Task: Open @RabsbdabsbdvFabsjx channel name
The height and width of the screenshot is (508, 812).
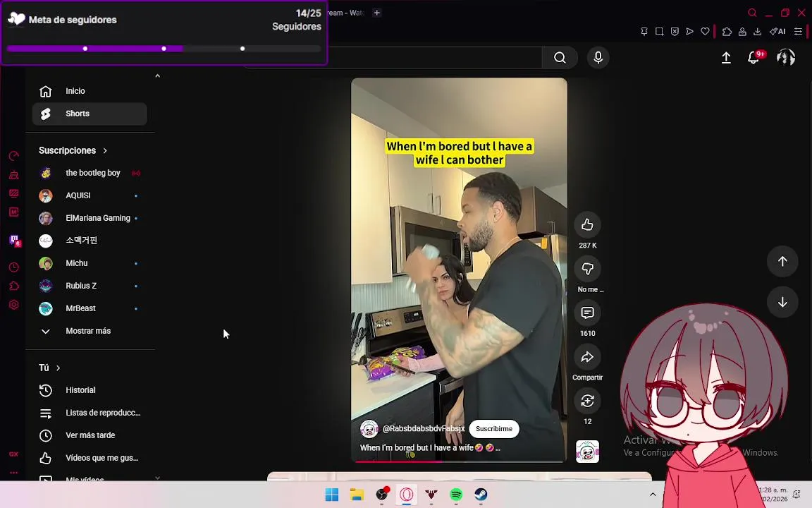Action: (x=424, y=429)
